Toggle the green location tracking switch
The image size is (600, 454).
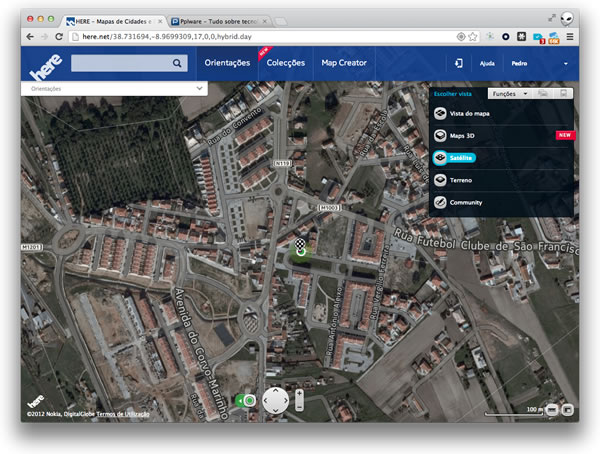[x=246, y=401]
